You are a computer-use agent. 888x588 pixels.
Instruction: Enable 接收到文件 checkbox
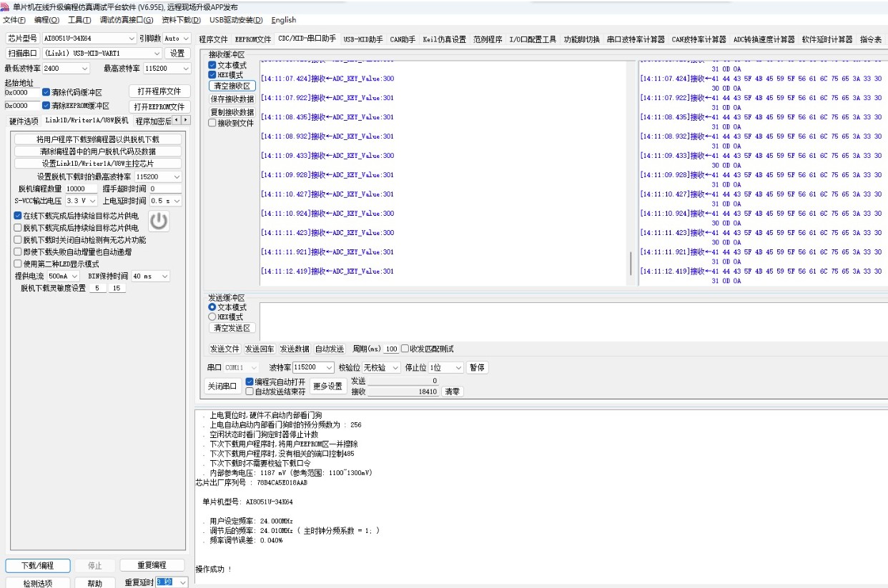click(212, 123)
